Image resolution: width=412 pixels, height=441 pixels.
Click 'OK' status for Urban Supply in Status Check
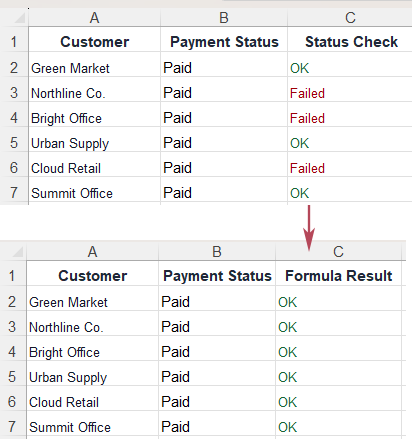(350, 139)
